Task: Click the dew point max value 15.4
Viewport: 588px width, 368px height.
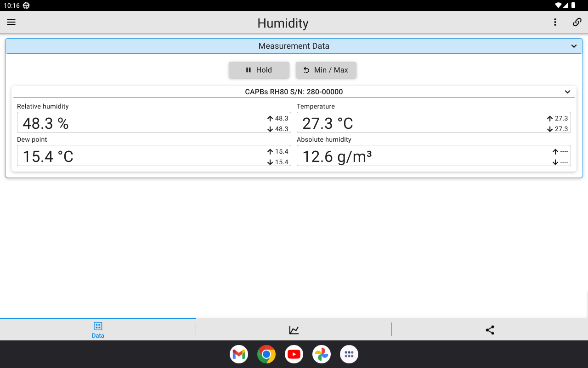Action: click(282, 151)
